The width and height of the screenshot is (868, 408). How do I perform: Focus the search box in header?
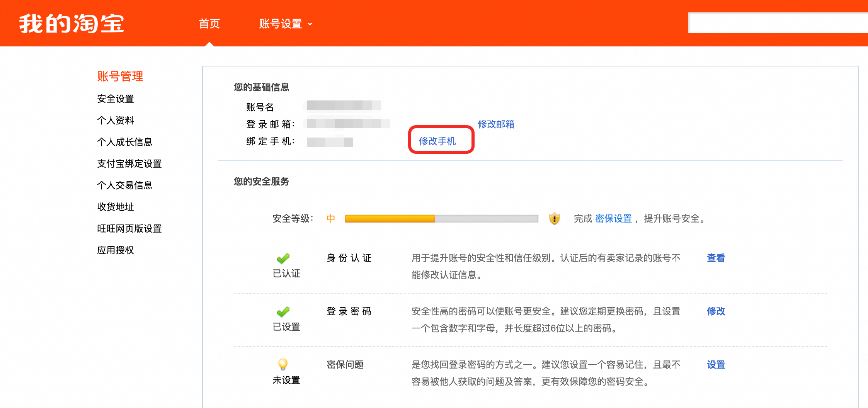pyautogui.click(x=778, y=23)
